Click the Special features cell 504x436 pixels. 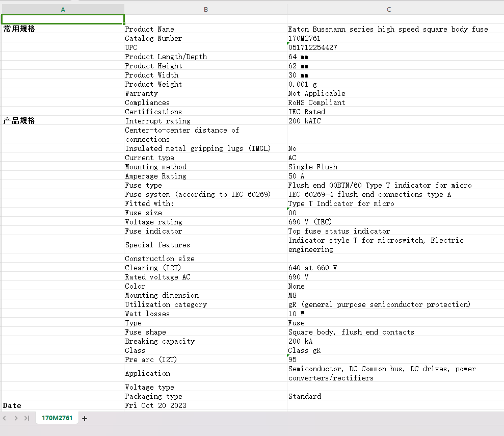pos(206,245)
